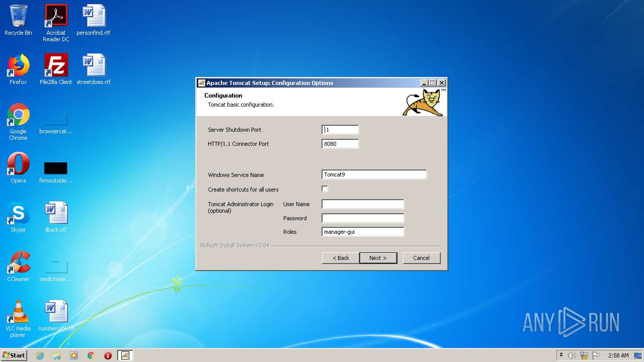644x362 pixels.
Task: Enable Create shortcuts for all users
Action: (x=325, y=189)
